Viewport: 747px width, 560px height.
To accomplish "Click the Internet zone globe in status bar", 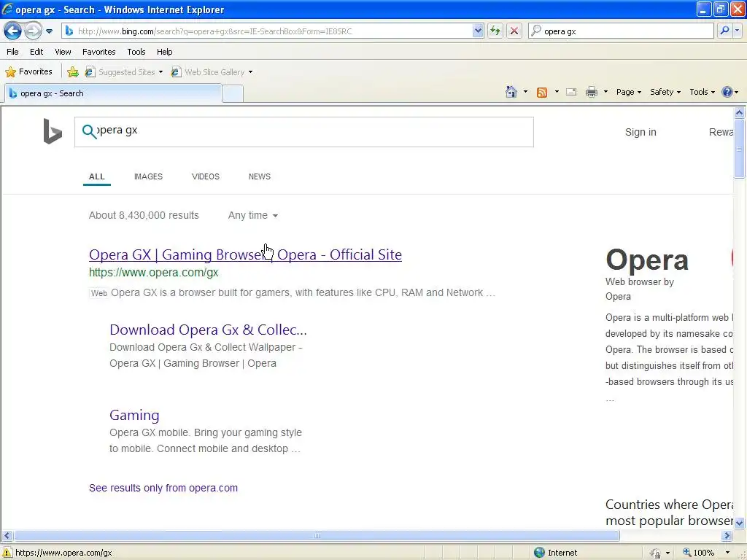I will point(539,553).
